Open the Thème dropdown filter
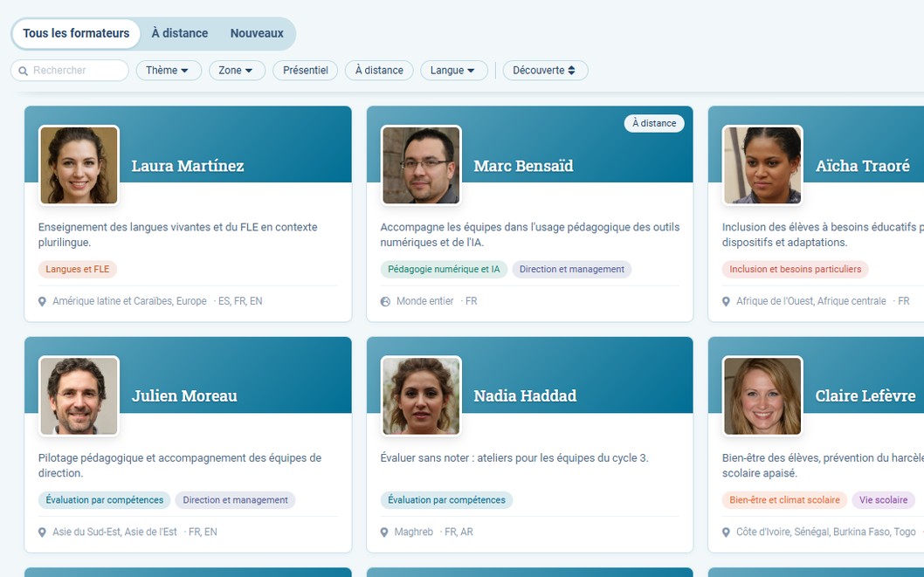This screenshot has width=924, height=577. [x=169, y=71]
